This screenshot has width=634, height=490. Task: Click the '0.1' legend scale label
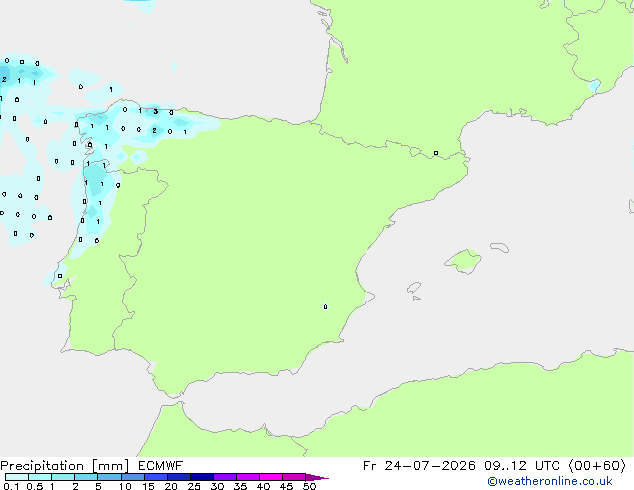tap(11, 486)
